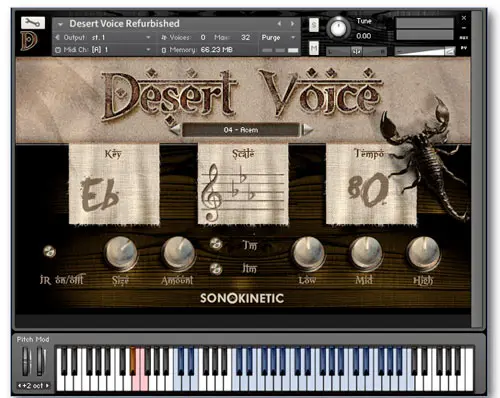This screenshot has height=398, width=500.
Task: Click the Mod wheel
Action: click(x=41, y=361)
